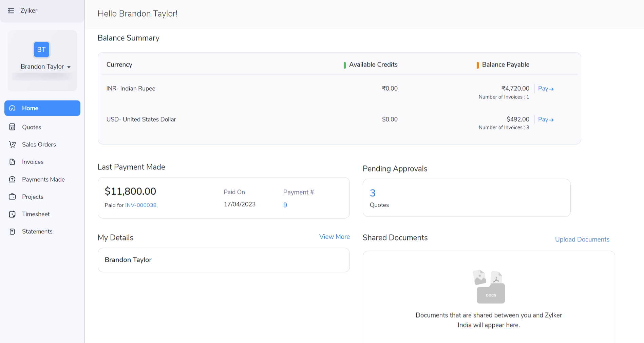The width and height of the screenshot is (644, 343).
Task: Open the Statements icon in sidebar
Action: (x=13, y=231)
